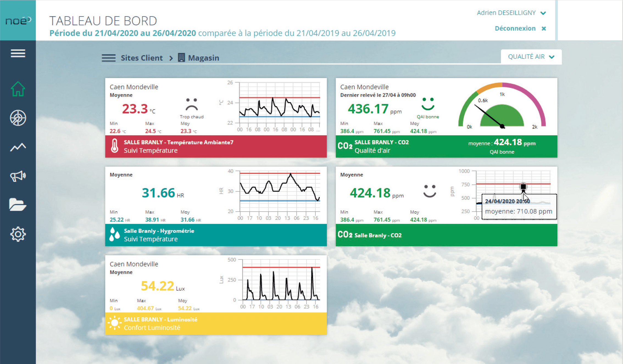Click the Max 404.67 Lux value
The width and height of the screenshot is (623, 364).
coord(149,308)
